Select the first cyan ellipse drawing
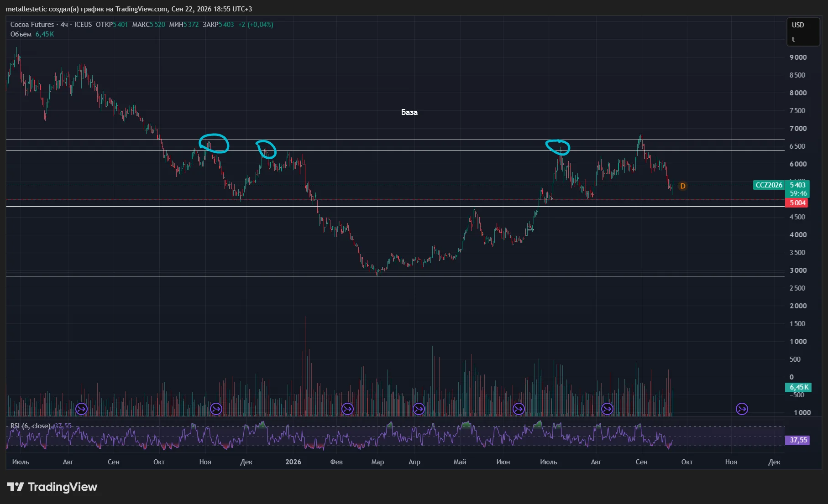 (214, 143)
